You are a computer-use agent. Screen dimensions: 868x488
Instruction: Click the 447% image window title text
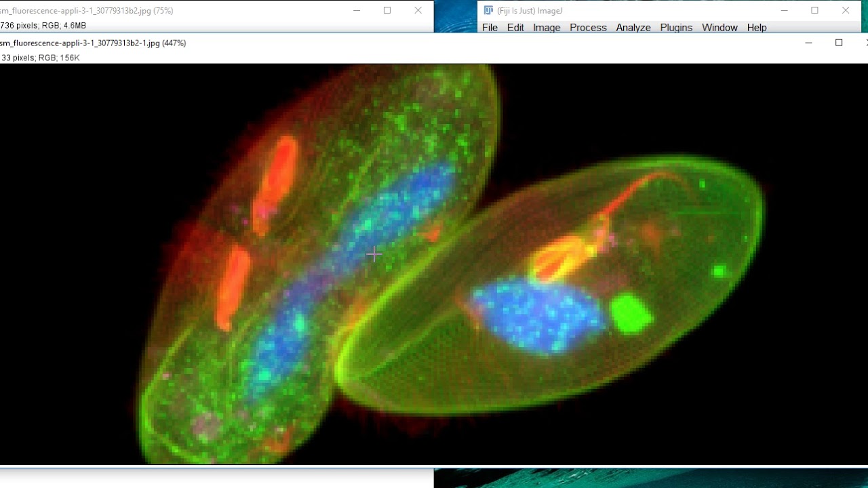pos(93,43)
